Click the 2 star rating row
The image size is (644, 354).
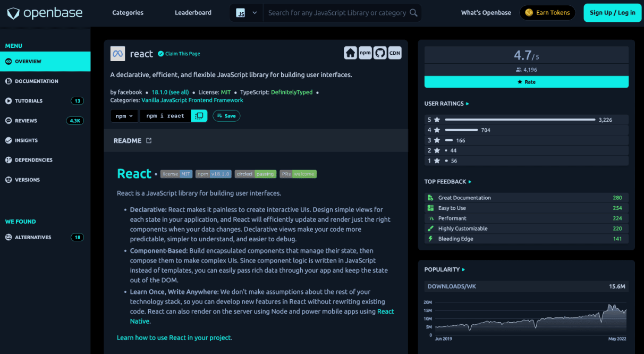click(527, 150)
